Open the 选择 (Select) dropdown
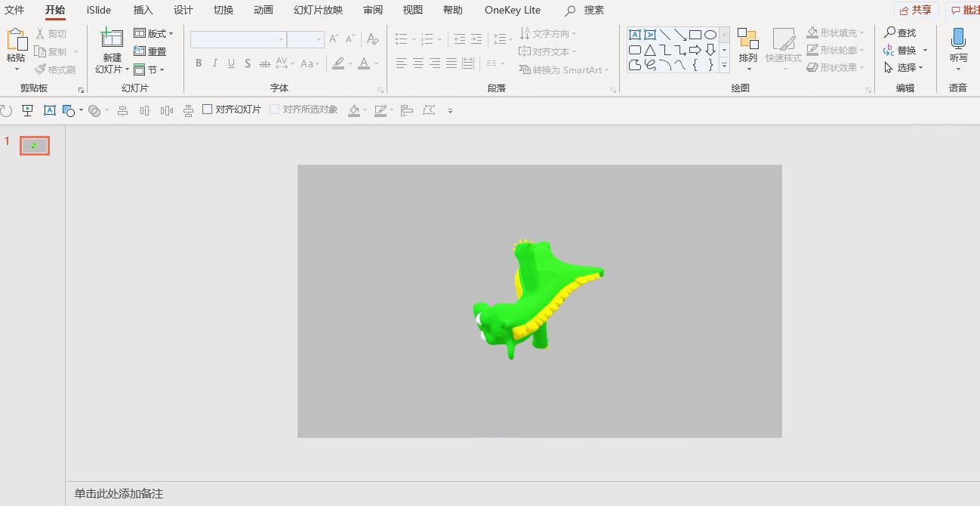This screenshot has width=980, height=506. point(905,67)
